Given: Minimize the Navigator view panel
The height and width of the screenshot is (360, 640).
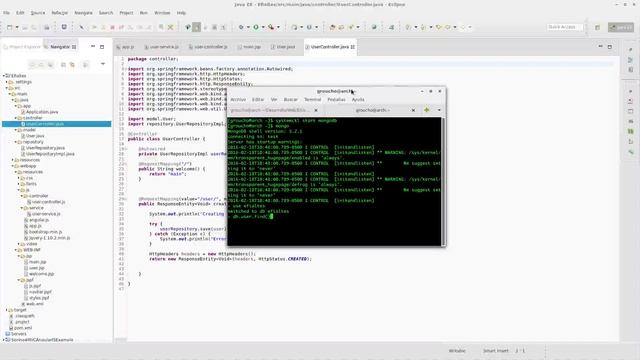Looking at the screenshot, I should coord(93,47).
